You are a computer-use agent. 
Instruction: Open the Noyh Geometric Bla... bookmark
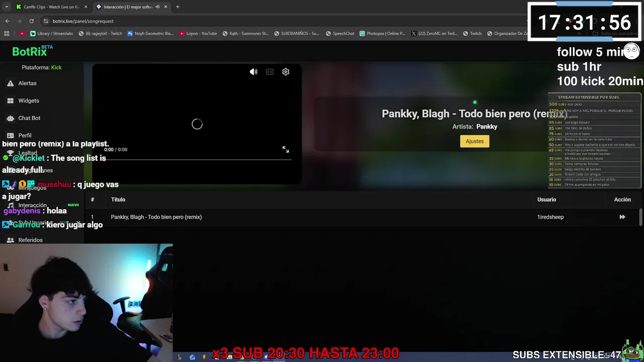click(150, 34)
